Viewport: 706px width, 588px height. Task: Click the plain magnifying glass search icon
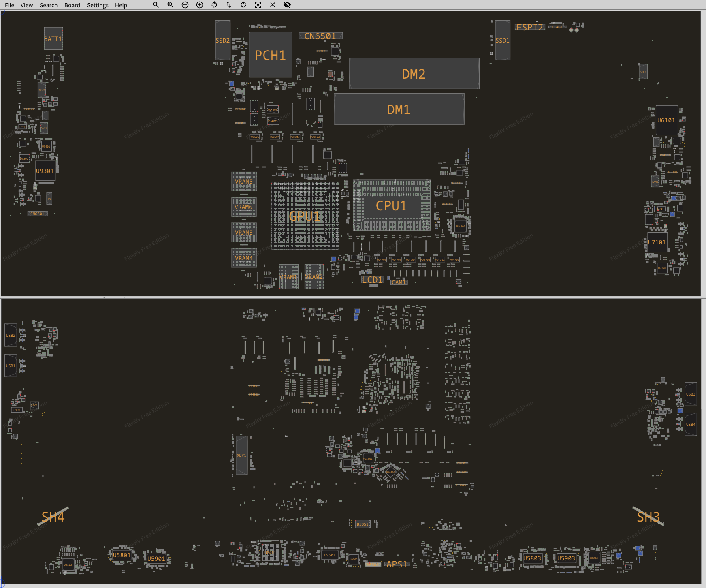click(x=156, y=5)
